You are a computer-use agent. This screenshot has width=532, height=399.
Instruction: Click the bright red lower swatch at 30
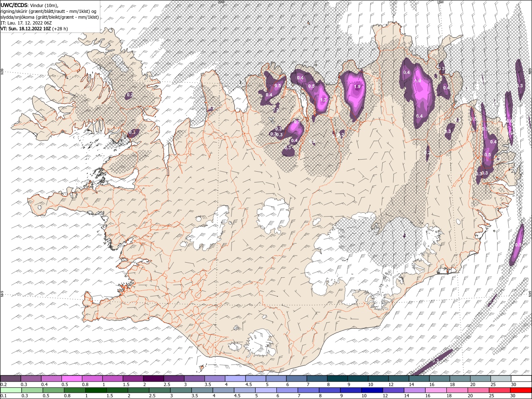pyautogui.click(x=521, y=390)
